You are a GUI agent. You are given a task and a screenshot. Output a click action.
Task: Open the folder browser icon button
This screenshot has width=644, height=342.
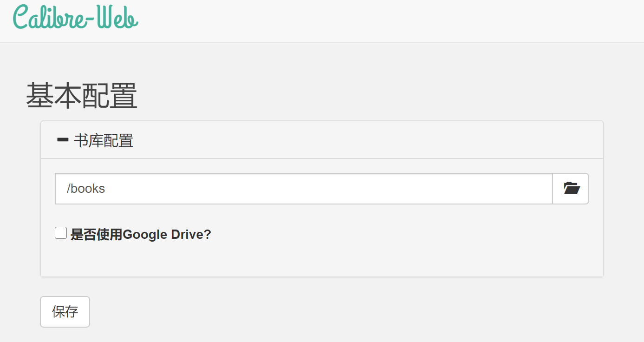point(571,189)
